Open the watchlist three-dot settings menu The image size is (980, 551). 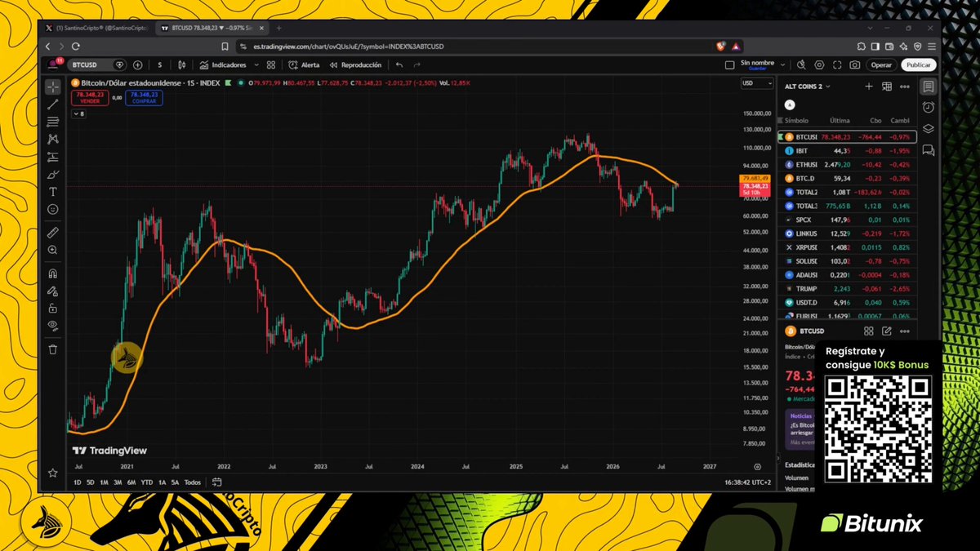[x=905, y=86]
